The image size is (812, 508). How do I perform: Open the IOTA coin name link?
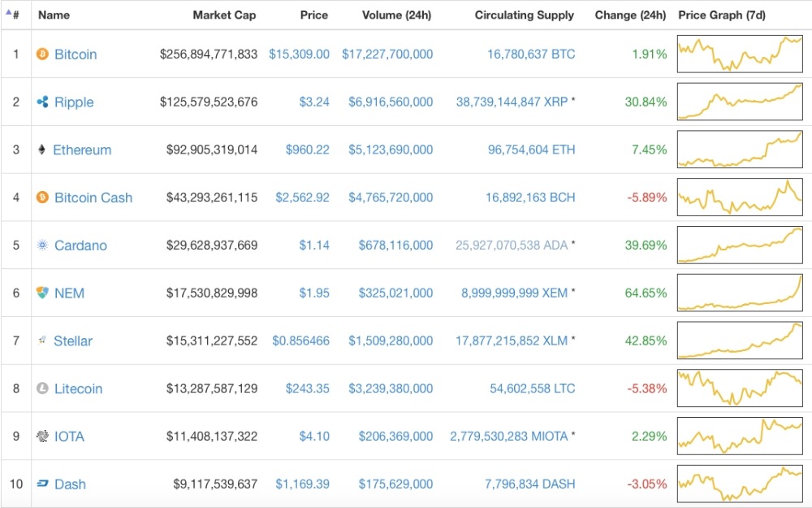pos(69,436)
